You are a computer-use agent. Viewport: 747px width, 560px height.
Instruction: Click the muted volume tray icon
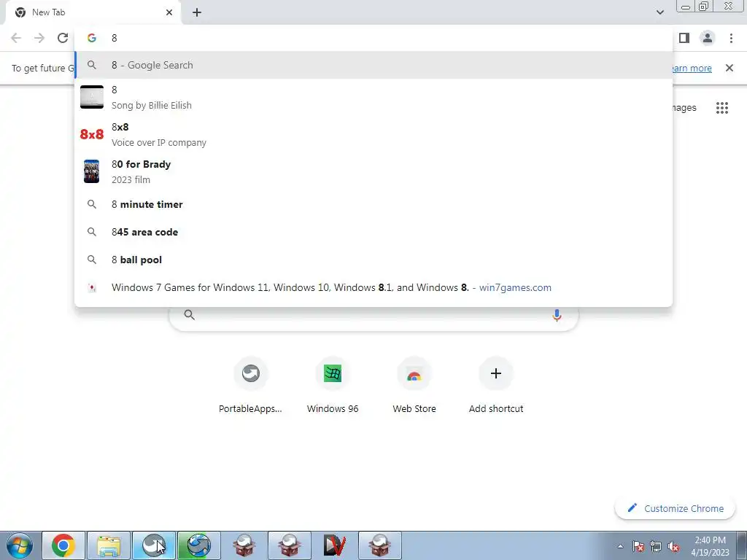(673, 546)
